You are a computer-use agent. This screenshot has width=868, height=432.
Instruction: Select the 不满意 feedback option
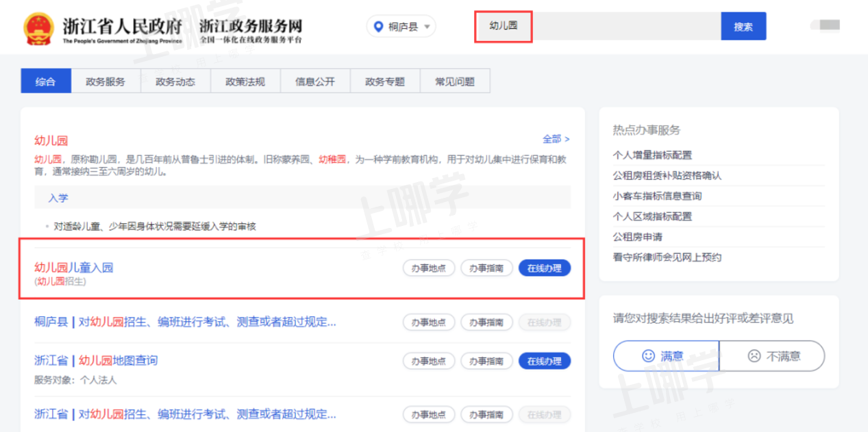[772, 355]
